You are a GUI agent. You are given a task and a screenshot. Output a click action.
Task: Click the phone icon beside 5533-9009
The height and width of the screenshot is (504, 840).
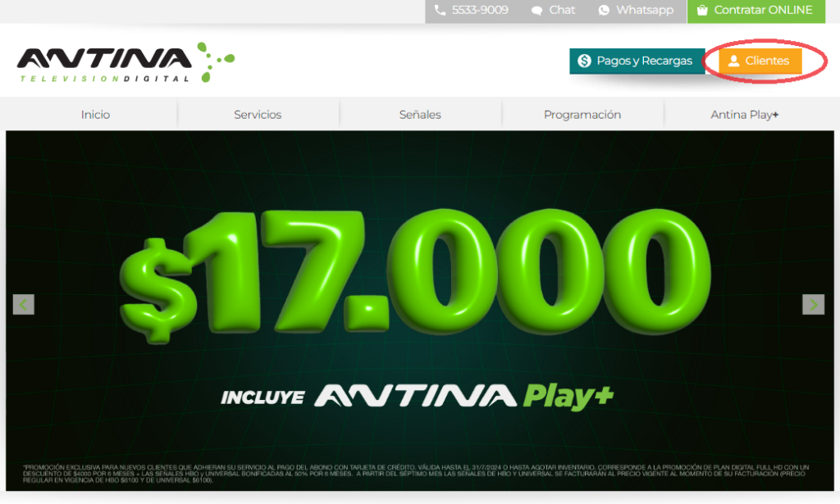(x=440, y=10)
